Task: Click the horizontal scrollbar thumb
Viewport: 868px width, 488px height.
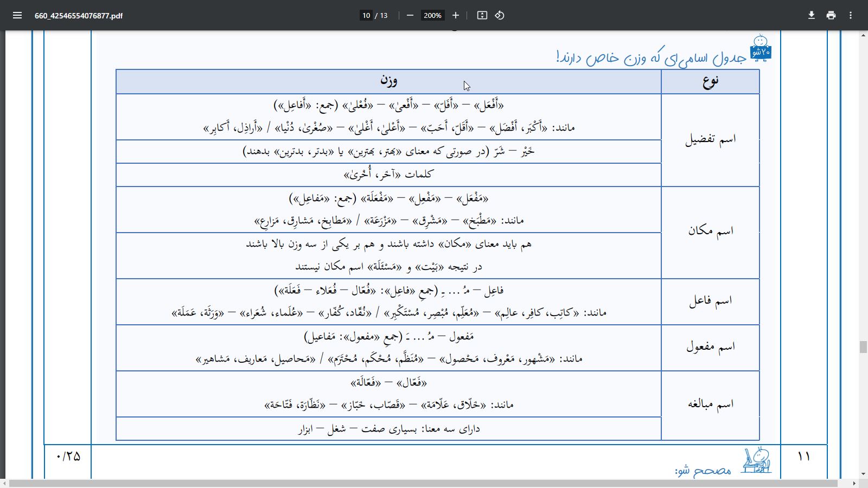Action: tap(423, 483)
